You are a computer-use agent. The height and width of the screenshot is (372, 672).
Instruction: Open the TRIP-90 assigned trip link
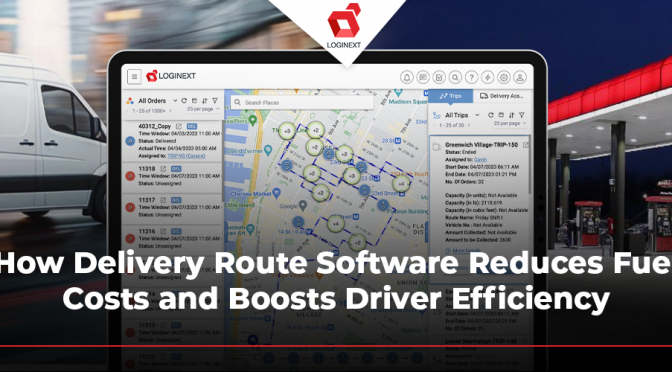pyautogui.click(x=186, y=156)
